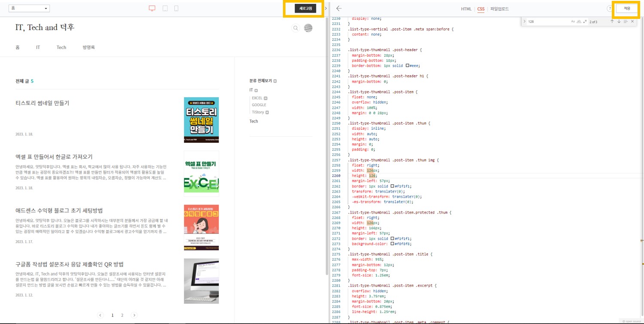The image size is (644, 324).
Task: Open post 엑셀 표 만들어서 한글로 가져오기
Action: click(54, 157)
